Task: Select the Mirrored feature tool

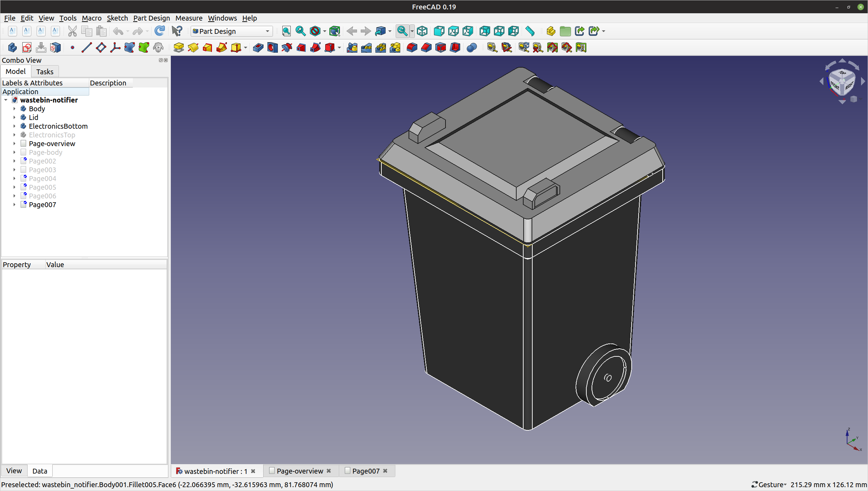Action: click(x=352, y=47)
